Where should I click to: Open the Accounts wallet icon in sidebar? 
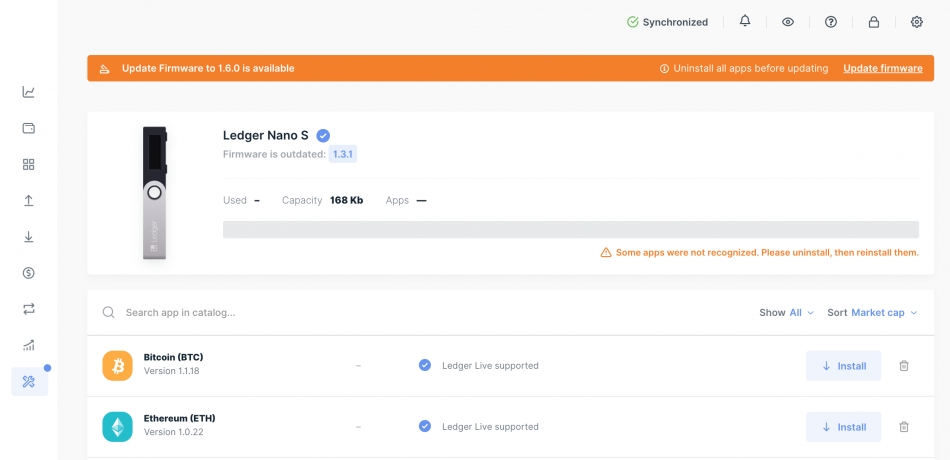28,128
